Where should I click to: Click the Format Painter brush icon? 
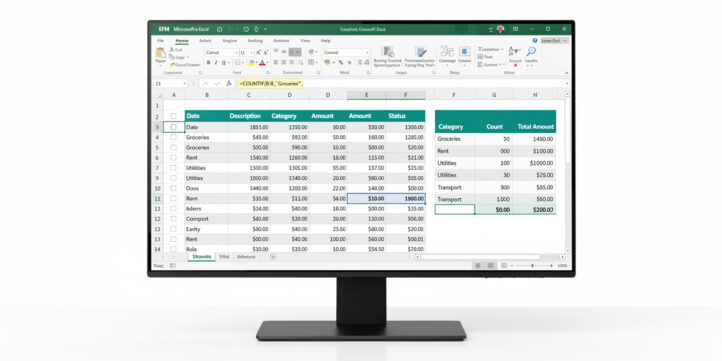click(172, 65)
